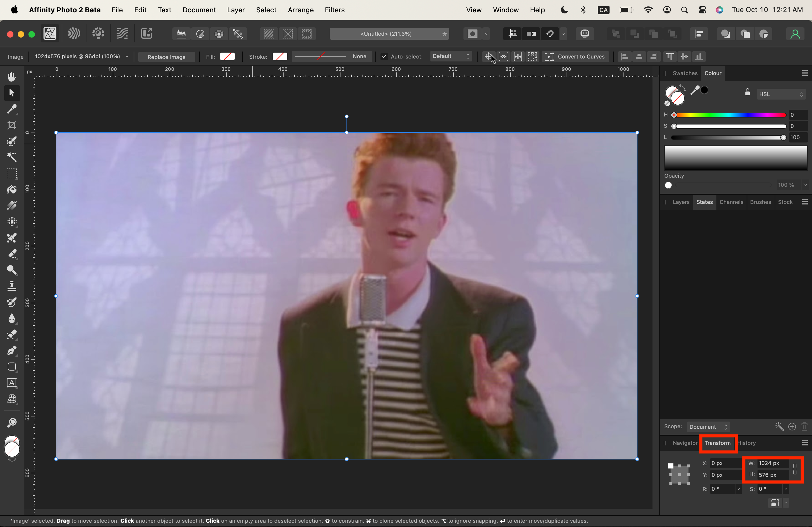Select the Selection Brush tool
812x527 pixels.
(12, 141)
